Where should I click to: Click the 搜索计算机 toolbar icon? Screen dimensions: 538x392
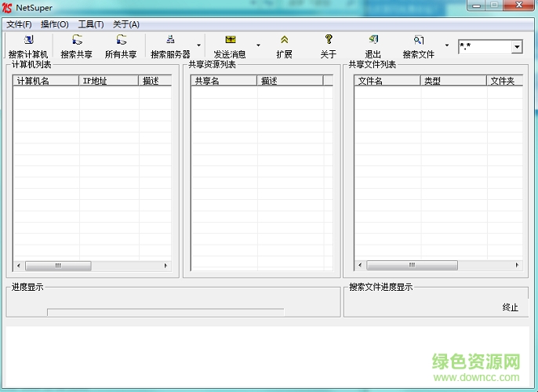pyautogui.click(x=28, y=40)
